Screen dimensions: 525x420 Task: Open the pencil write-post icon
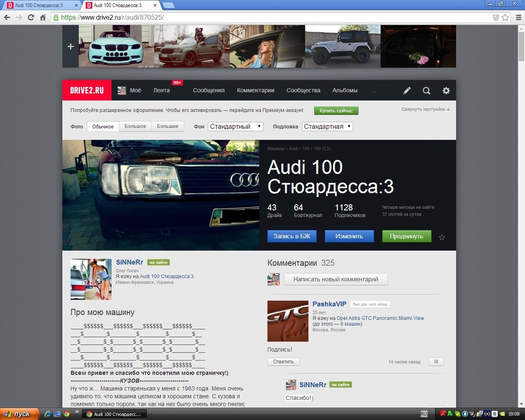406,90
